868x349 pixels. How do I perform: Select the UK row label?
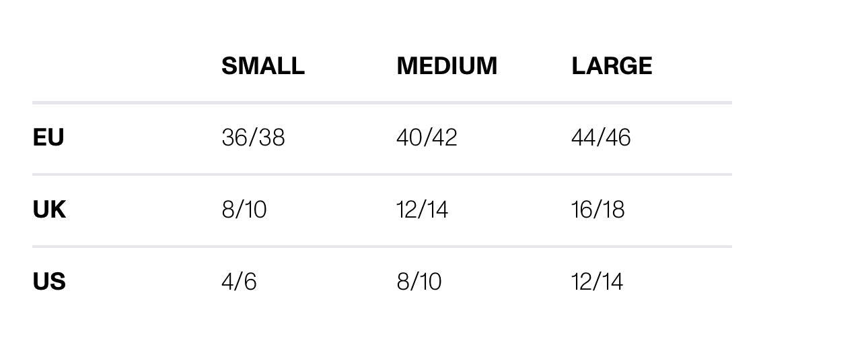pyautogui.click(x=48, y=210)
